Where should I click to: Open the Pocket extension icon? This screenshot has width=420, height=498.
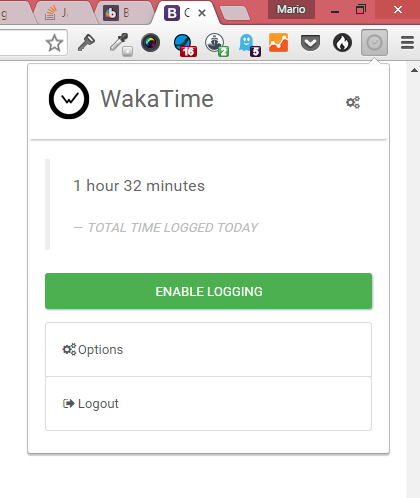pyautogui.click(x=310, y=43)
